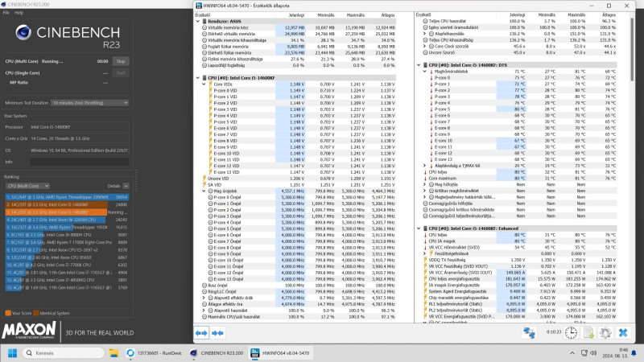Screen dimensions: 644x362
Task: Click the blue X close-sensors icon in HWiNFO toolbar
Action: click(623, 332)
